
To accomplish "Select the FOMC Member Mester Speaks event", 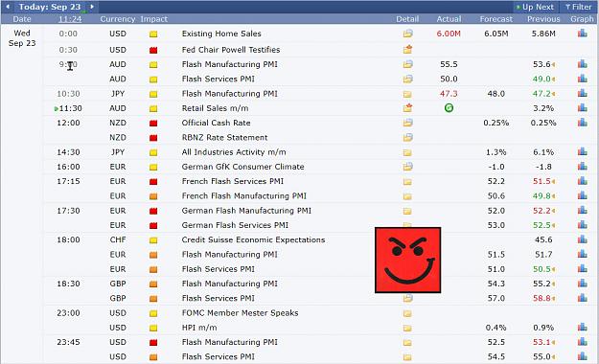I will pos(240,313).
